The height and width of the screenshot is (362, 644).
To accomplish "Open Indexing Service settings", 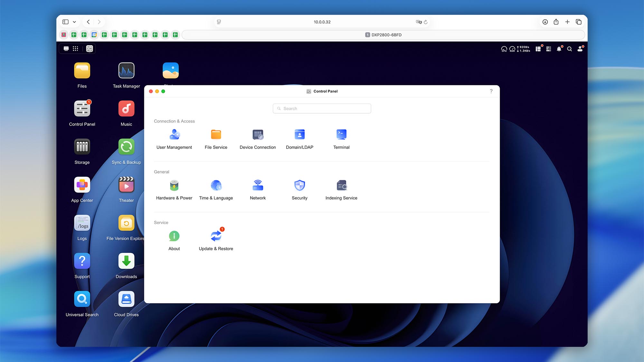I will point(341,185).
